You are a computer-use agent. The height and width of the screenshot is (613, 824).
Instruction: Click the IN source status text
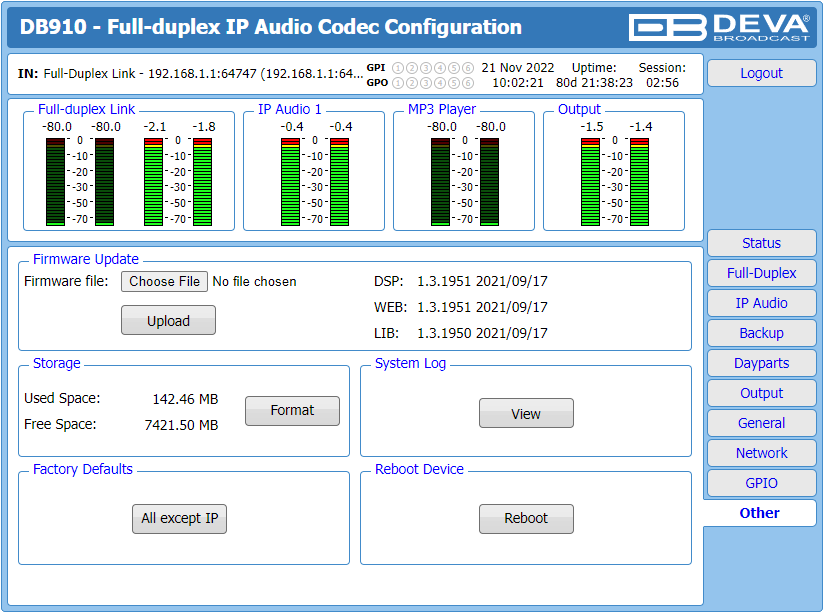[x=190, y=74]
